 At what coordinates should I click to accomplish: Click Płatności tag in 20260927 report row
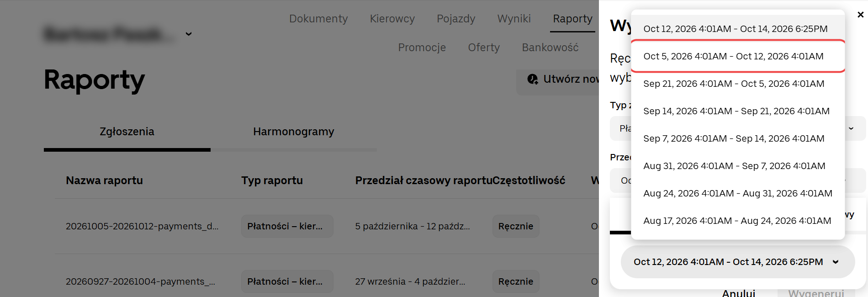[287, 281]
